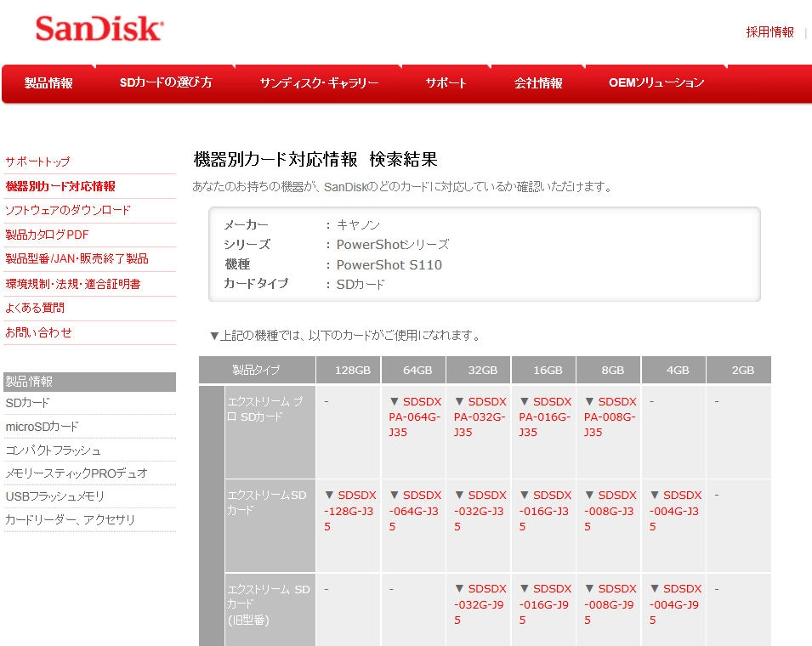Open SDSDX-032G-J35 product link
This screenshot has height=646, width=812.
(480, 510)
